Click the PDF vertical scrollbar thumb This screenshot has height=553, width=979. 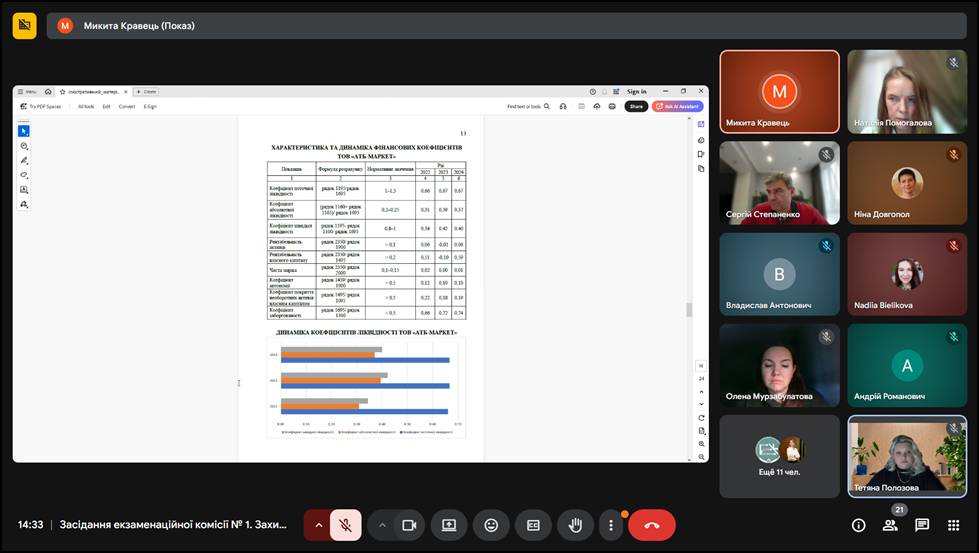(687, 309)
